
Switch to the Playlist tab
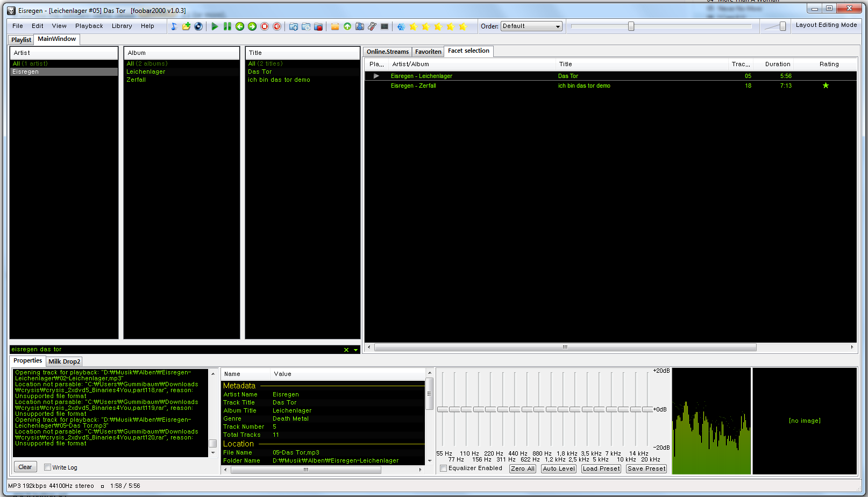[x=22, y=40]
